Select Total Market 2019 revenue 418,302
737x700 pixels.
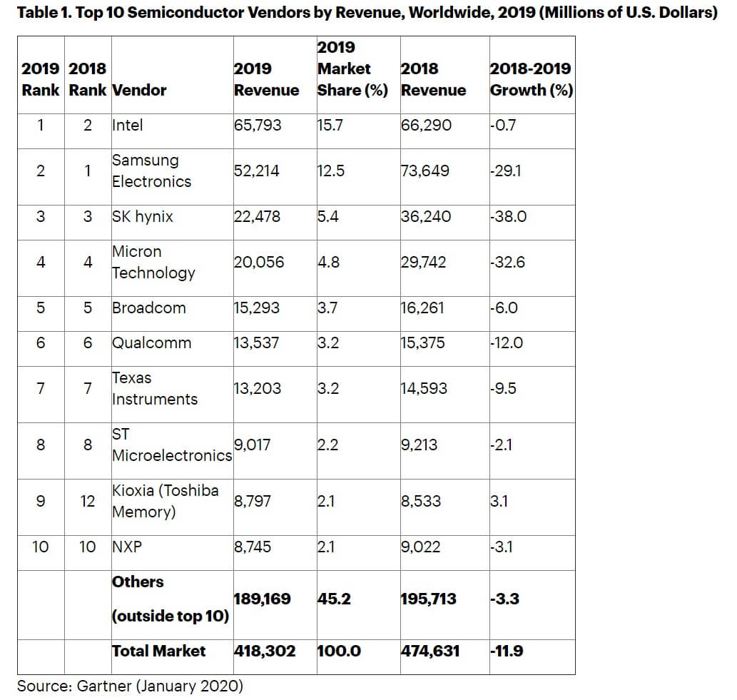265,651
